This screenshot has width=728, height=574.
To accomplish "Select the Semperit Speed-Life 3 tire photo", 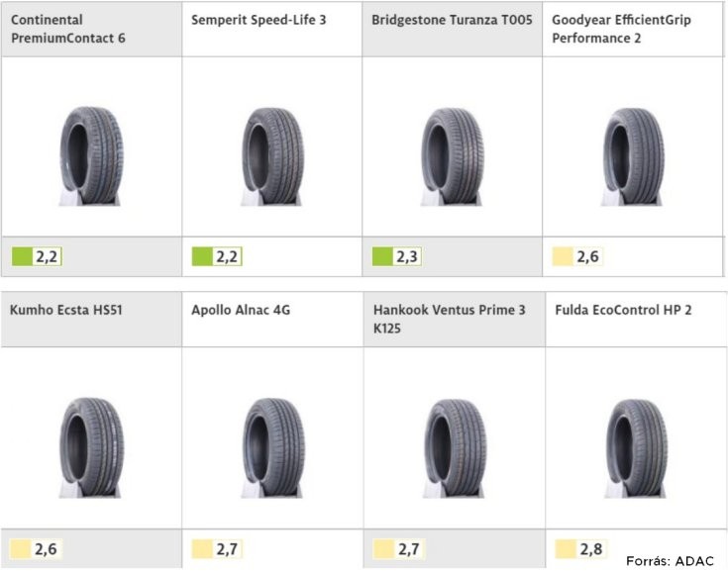I will [x=272, y=156].
